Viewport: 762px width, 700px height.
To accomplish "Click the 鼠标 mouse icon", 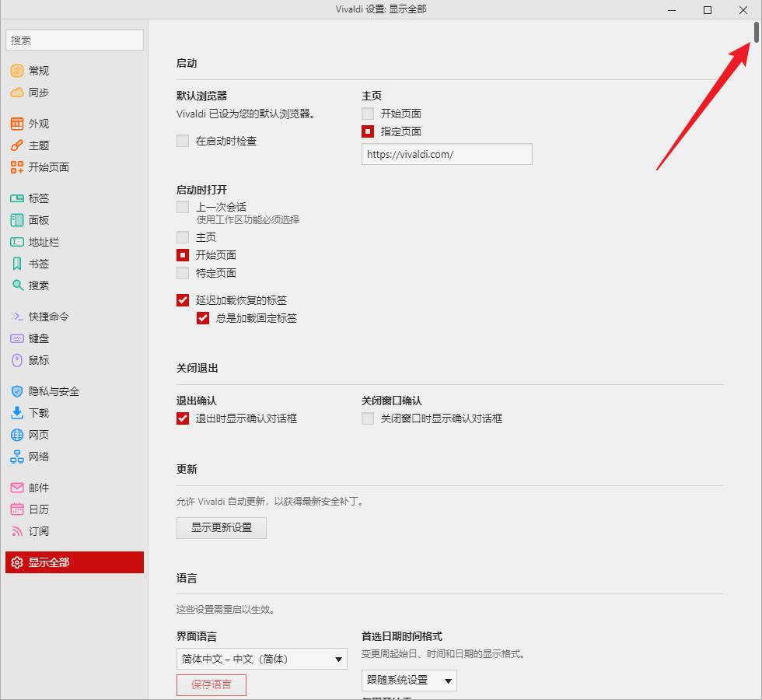I will click(x=17, y=360).
